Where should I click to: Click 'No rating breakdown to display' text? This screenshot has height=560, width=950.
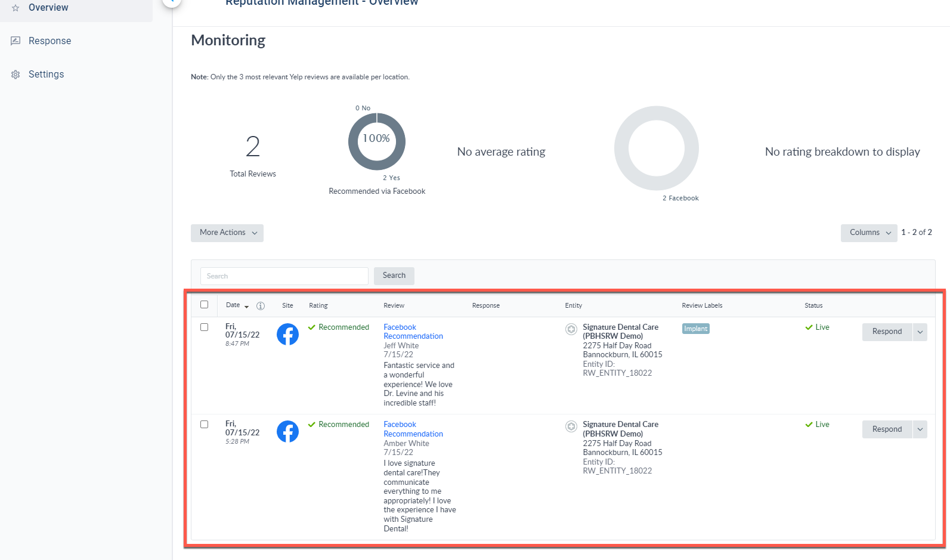tap(843, 152)
